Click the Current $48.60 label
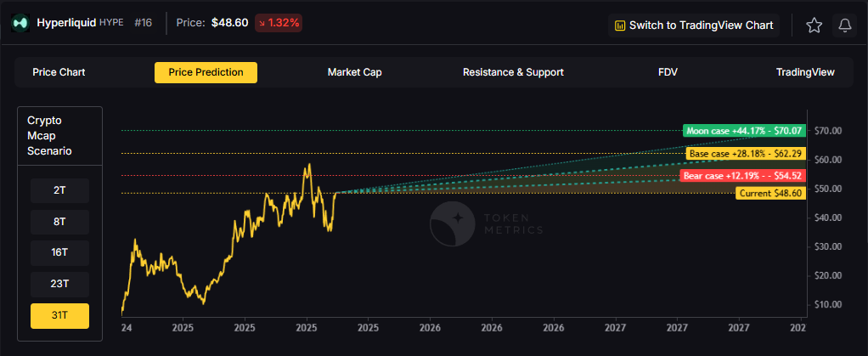The width and height of the screenshot is (868, 356). click(770, 193)
